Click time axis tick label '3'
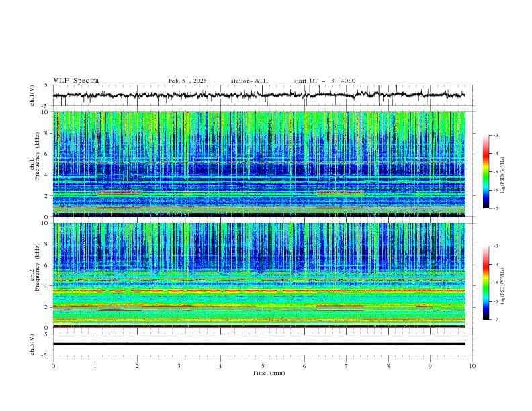 click(x=179, y=366)
